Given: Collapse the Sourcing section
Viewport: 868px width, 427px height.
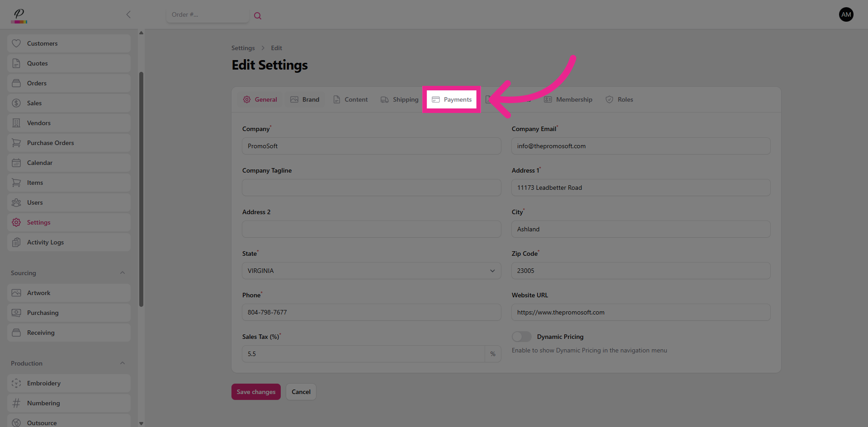Looking at the screenshot, I should pos(123,273).
